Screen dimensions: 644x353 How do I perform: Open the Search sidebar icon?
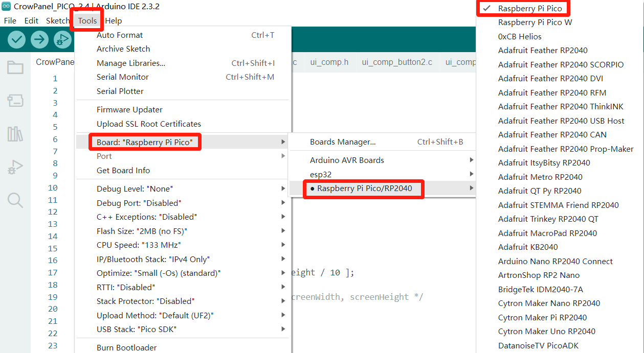(15, 200)
